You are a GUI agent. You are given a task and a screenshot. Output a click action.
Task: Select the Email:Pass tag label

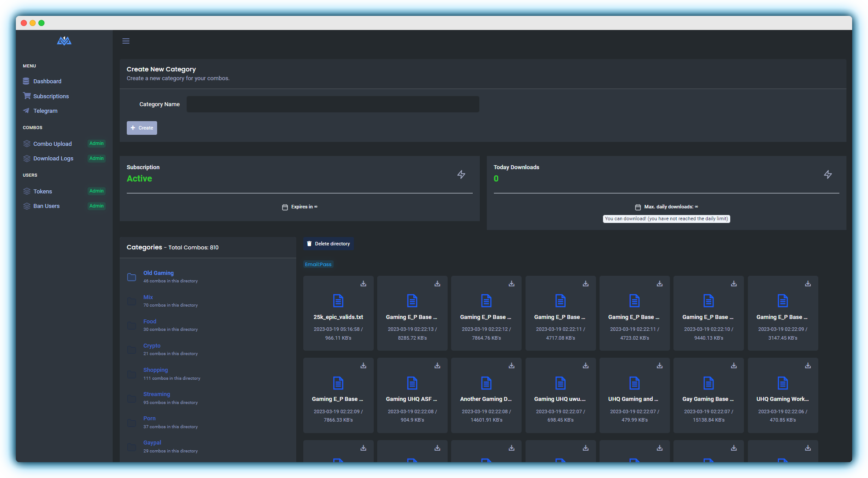pyautogui.click(x=318, y=264)
